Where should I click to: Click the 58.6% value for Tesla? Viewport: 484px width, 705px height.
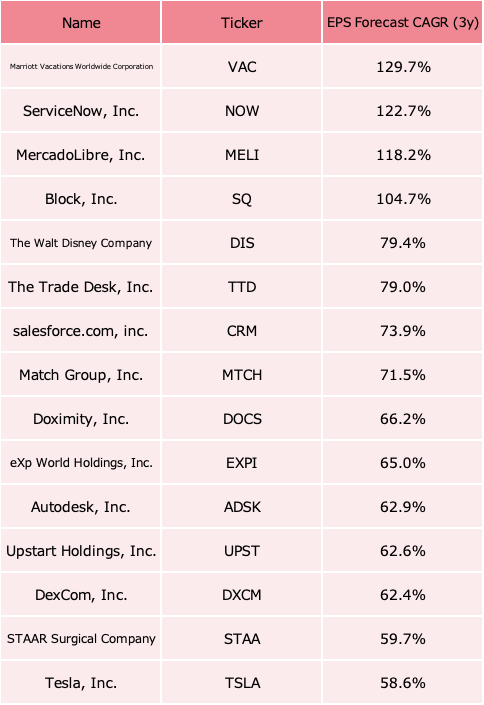(403, 683)
